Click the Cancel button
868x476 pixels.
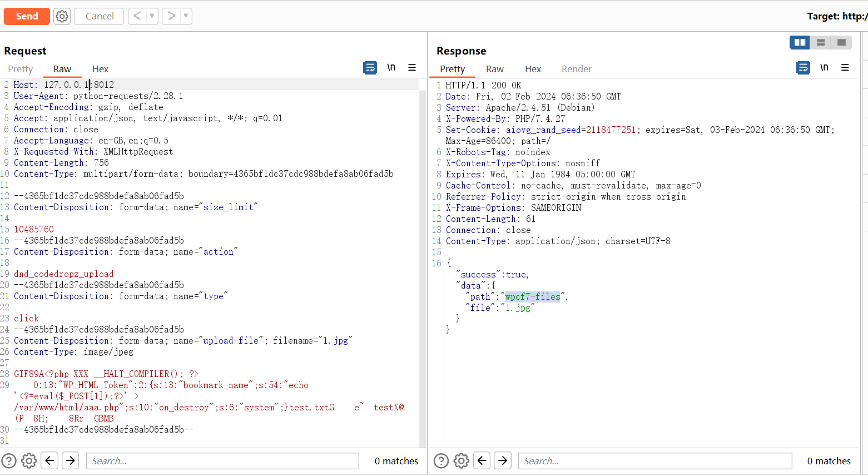tap(100, 16)
